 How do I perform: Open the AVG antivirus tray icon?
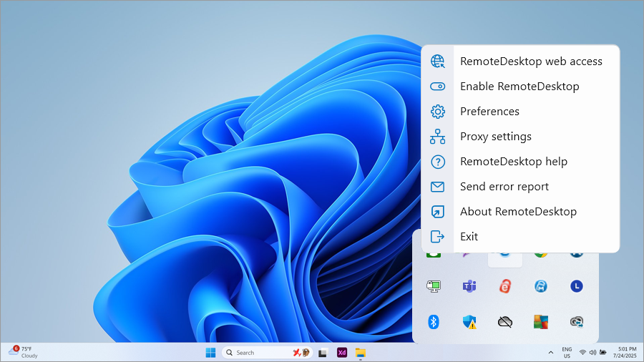click(x=541, y=322)
